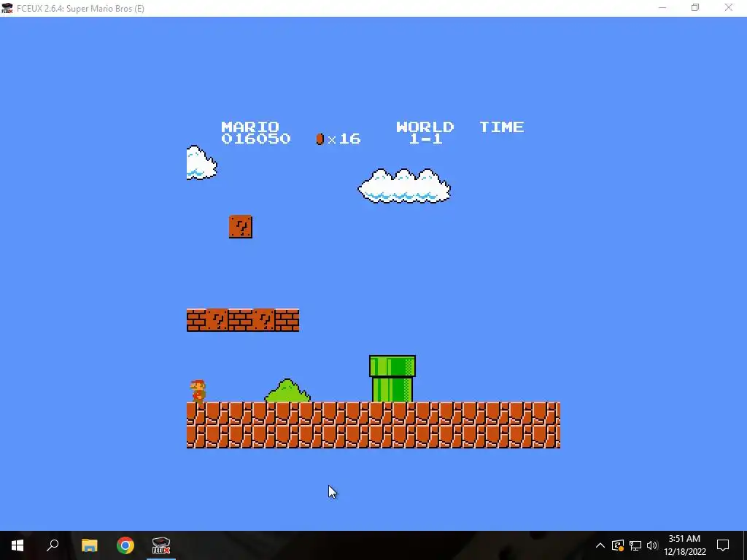Show hidden system tray icons

tap(600, 545)
